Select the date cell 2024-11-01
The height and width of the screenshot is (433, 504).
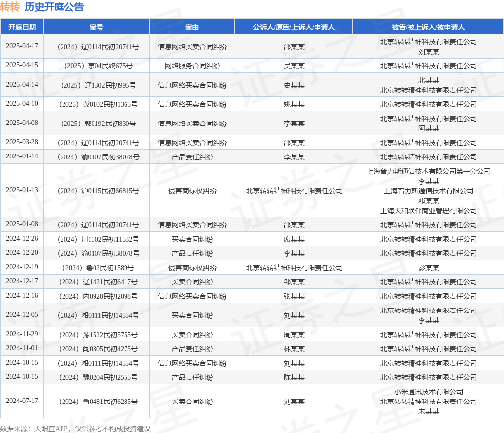coord(22,348)
